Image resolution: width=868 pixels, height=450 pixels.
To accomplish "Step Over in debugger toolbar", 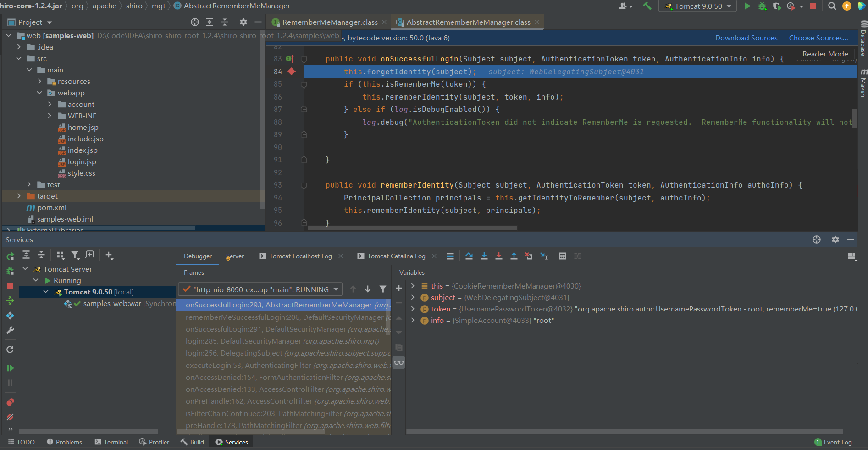I will tap(469, 256).
